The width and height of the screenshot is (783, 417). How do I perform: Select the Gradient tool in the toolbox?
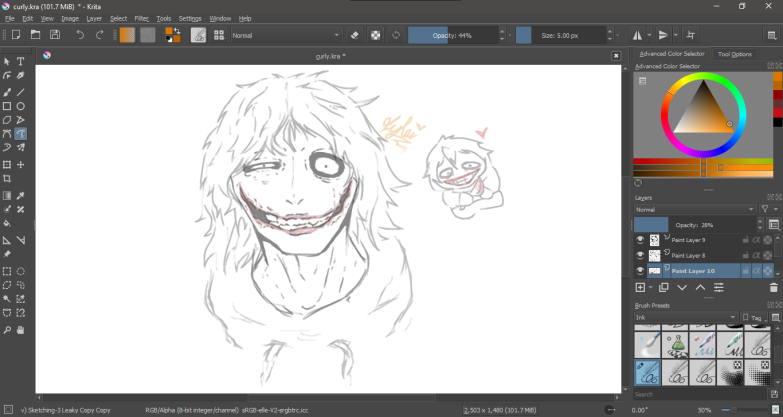pos(7,196)
